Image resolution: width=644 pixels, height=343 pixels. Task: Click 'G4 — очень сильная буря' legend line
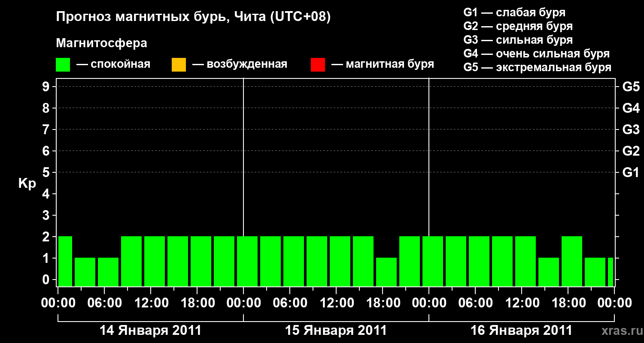click(537, 54)
